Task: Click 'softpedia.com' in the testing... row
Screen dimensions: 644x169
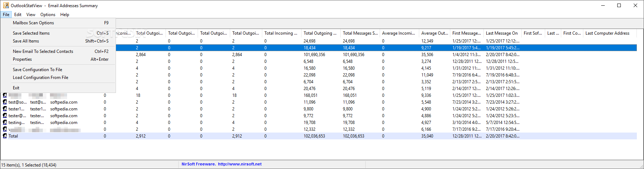Action: (x=64, y=123)
